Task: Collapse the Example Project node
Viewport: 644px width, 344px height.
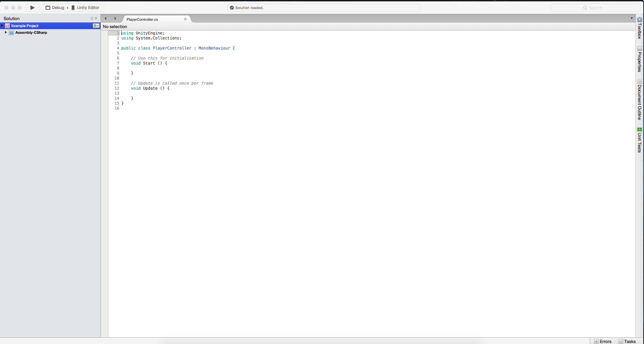Action: click(2, 26)
